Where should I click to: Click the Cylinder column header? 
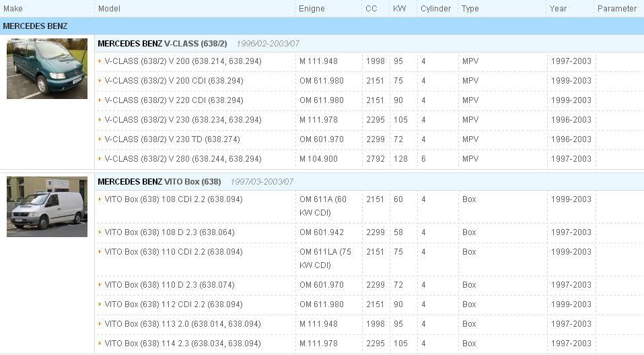tap(436, 8)
